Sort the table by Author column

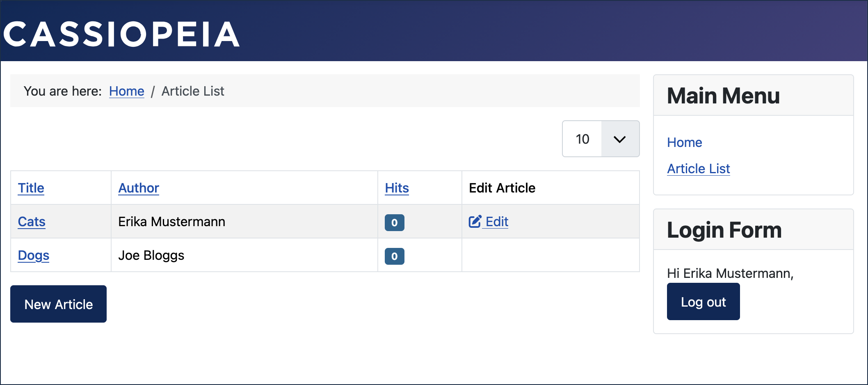pyautogui.click(x=139, y=188)
